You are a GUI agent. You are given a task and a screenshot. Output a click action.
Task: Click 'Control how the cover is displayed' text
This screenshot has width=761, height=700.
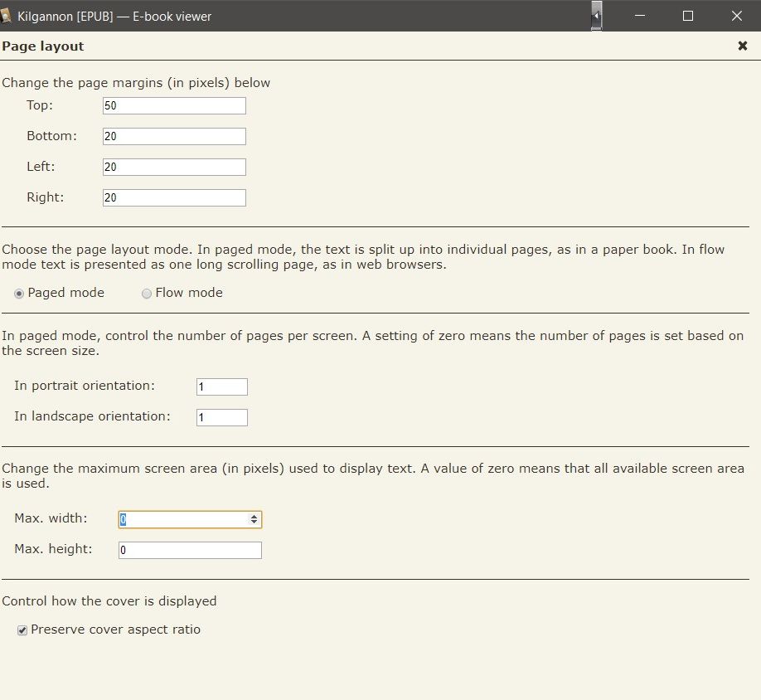click(109, 601)
